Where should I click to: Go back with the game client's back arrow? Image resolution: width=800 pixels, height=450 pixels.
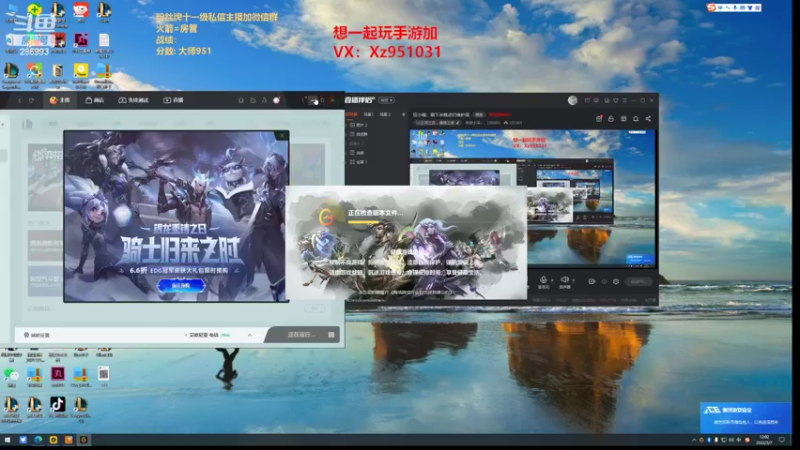click(20, 100)
